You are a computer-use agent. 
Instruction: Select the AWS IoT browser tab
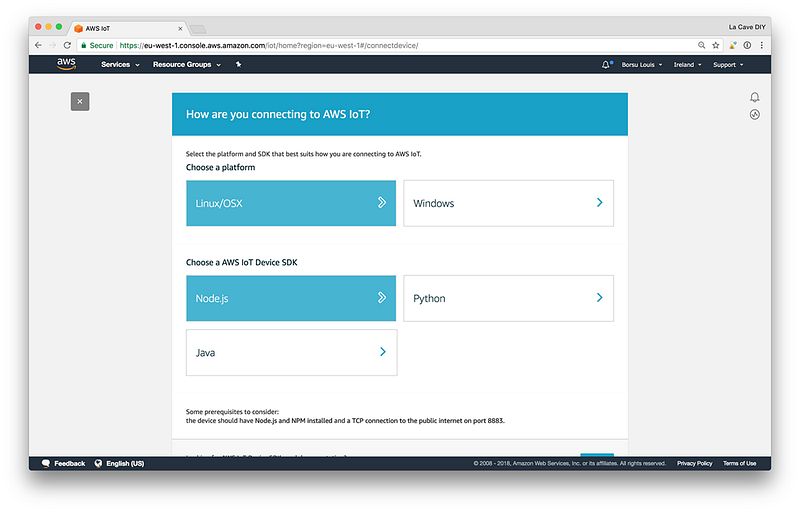coord(128,29)
